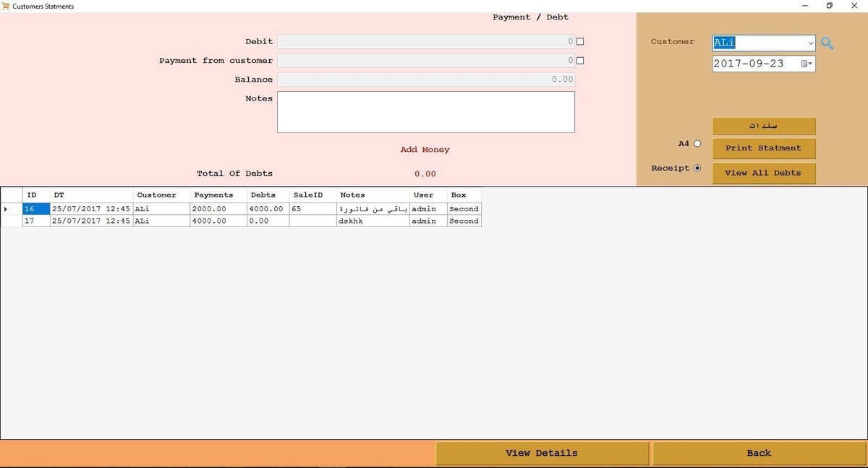Viewport: 868px width, 468px height.
Task: Select the row with ID 17
Action: [x=30, y=221]
